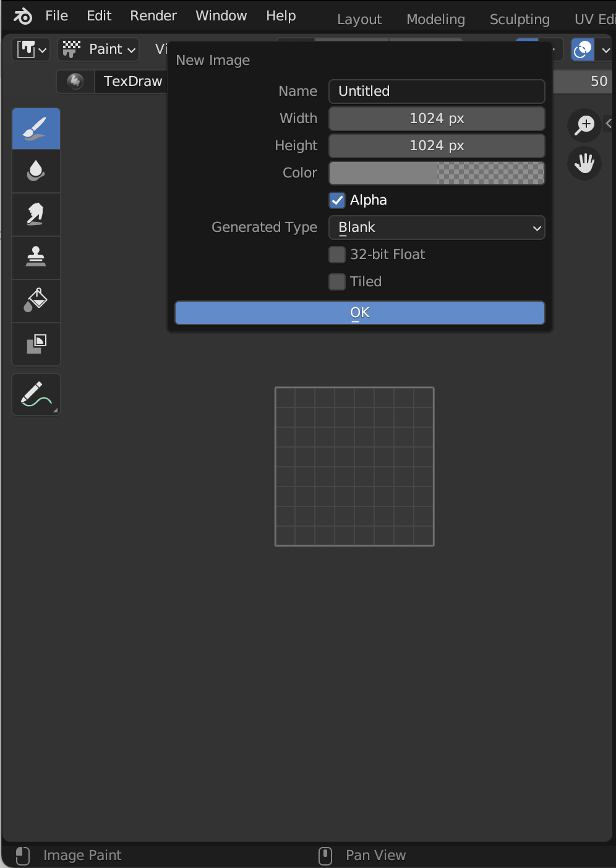
Task: Enable the 32-bit Float checkbox
Action: (x=337, y=255)
